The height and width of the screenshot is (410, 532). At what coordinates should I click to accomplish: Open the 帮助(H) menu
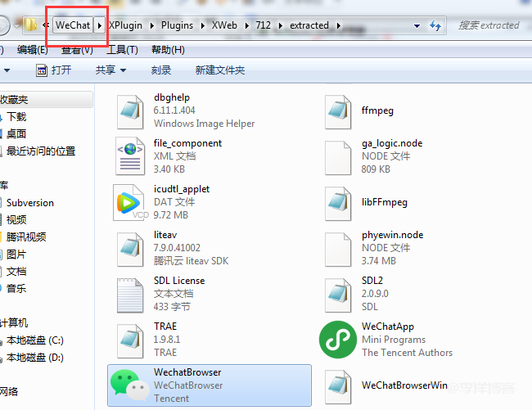click(x=167, y=51)
